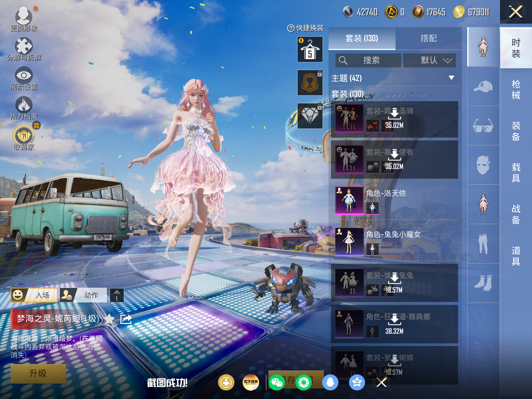Click the 快捷换装 label
This screenshot has height=399, width=532.
click(310, 28)
